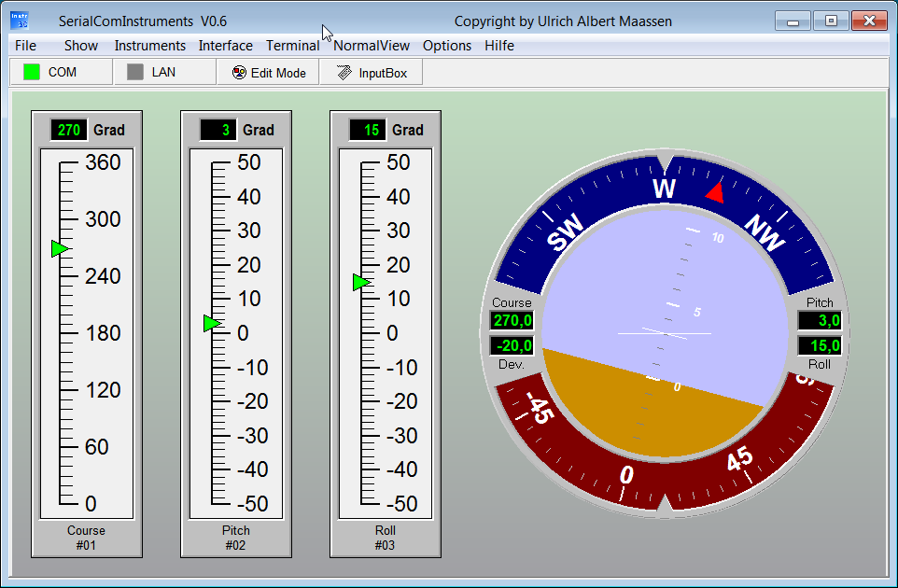The image size is (898, 588).
Task: Click the 270 value display on Course gauge
Action: coord(69,130)
